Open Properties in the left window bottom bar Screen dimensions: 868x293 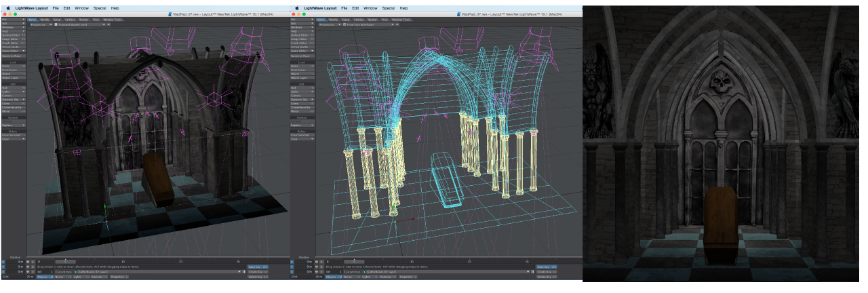(119, 277)
